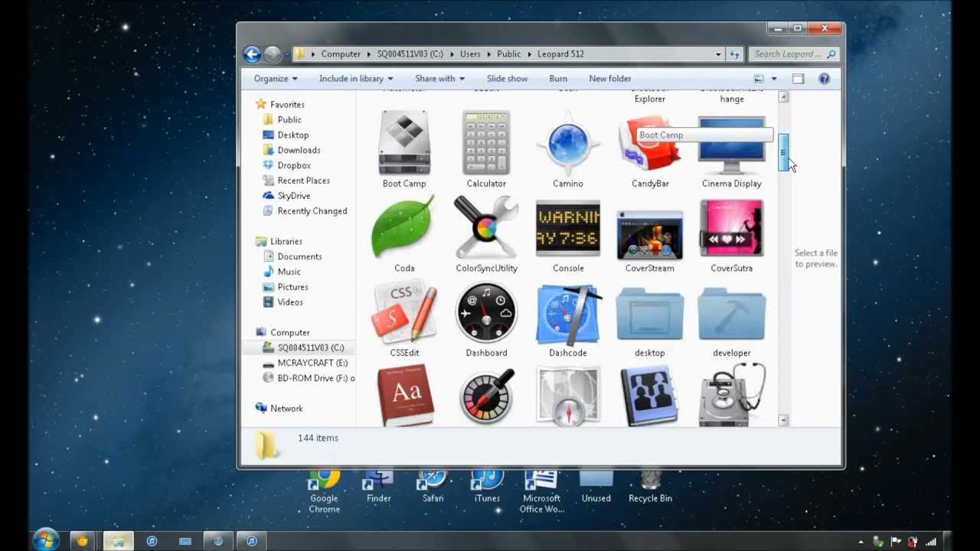Open Music library
The width and height of the screenshot is (980, 551).
pyautogui.click(x=289, y=272)
